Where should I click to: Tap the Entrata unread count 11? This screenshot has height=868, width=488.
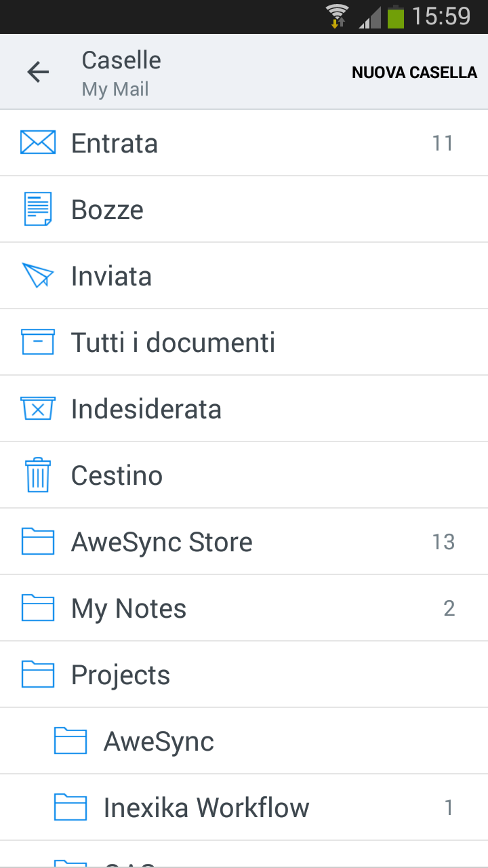[443, 143]
